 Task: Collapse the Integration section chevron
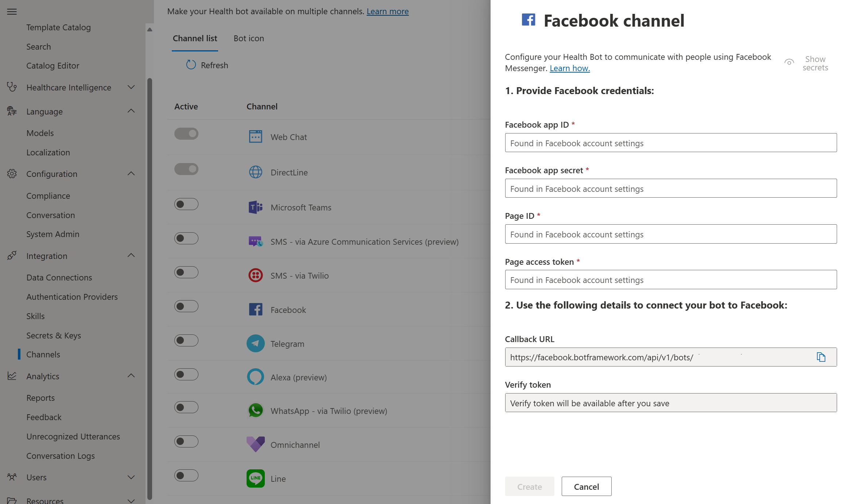(131, 255)
